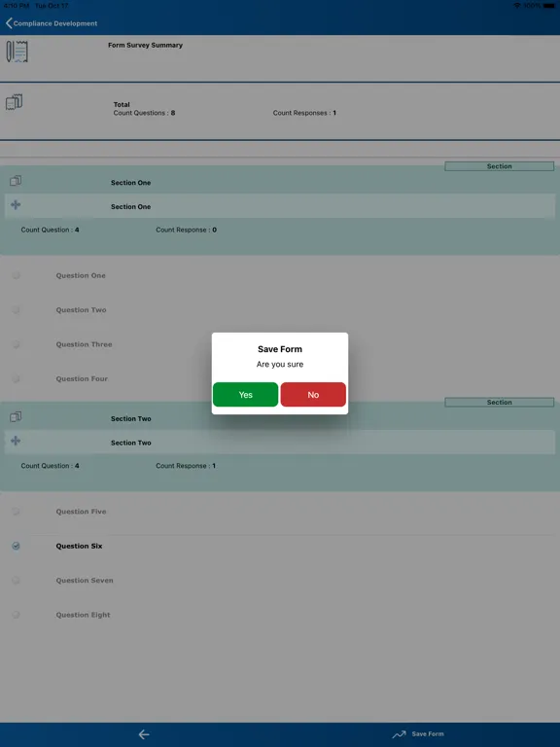This screenshot has height=747, width=560.
Task: Tap the Wi-Fi icon in status bar
Action: point(517,5)
